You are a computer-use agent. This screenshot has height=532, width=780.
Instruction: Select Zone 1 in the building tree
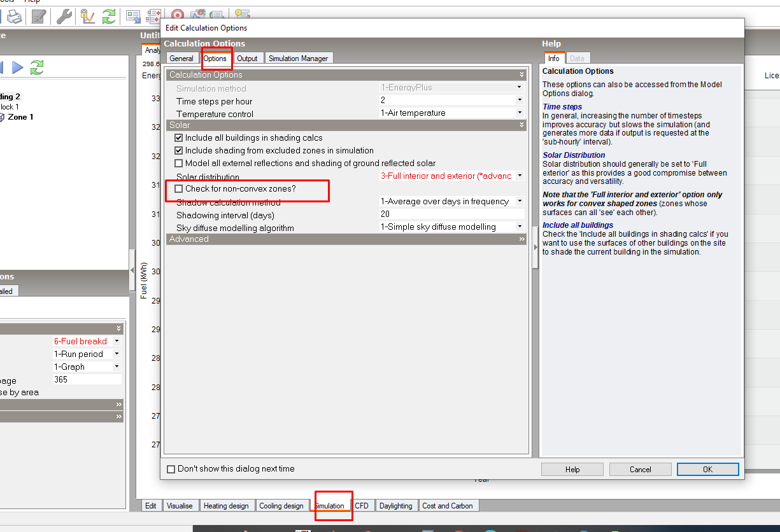[x=20, y=117]
